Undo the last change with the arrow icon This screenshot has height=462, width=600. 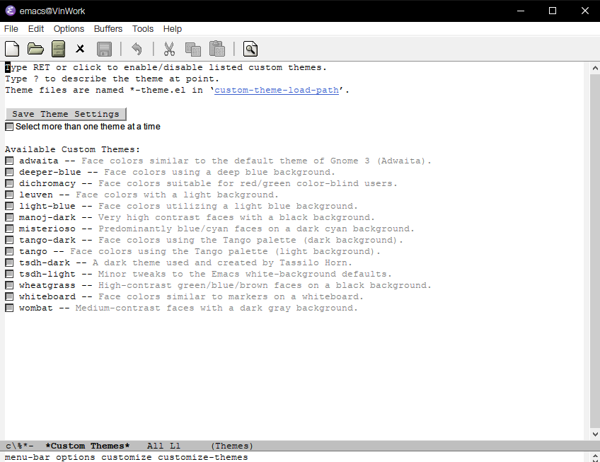click(136, 49)
